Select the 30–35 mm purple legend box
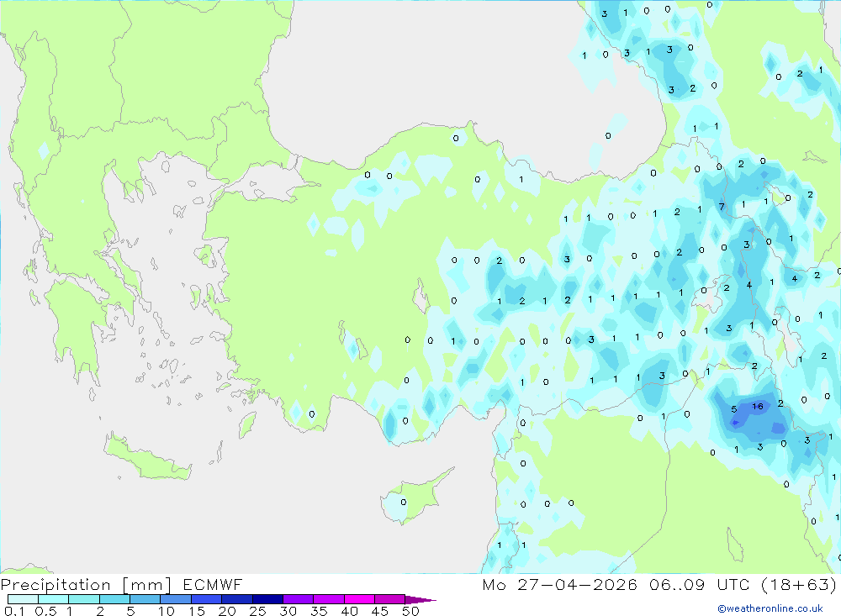 [299, 599]
